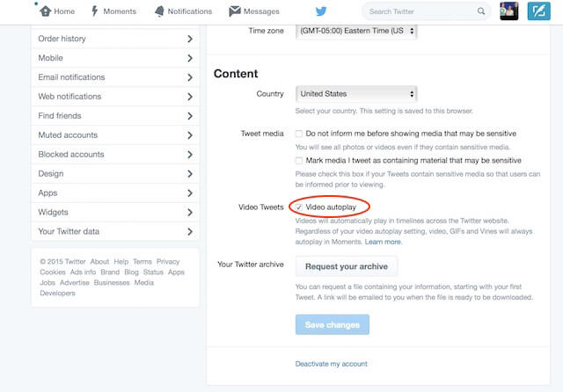Click the compose Tweet quill icon
Screen dimensions: 563x392
pyautogui.click(x=538, y=11)
